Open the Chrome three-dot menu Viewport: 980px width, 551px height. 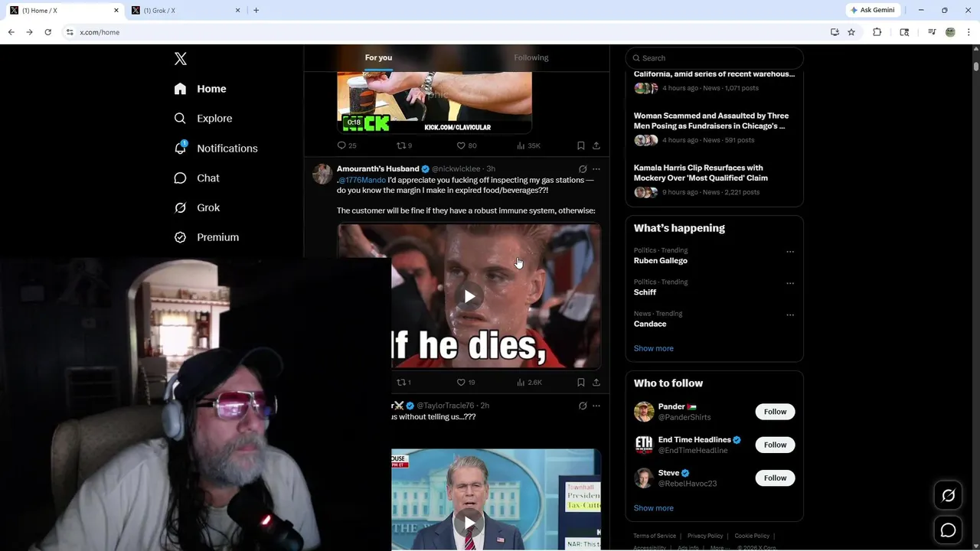point(969,32)
